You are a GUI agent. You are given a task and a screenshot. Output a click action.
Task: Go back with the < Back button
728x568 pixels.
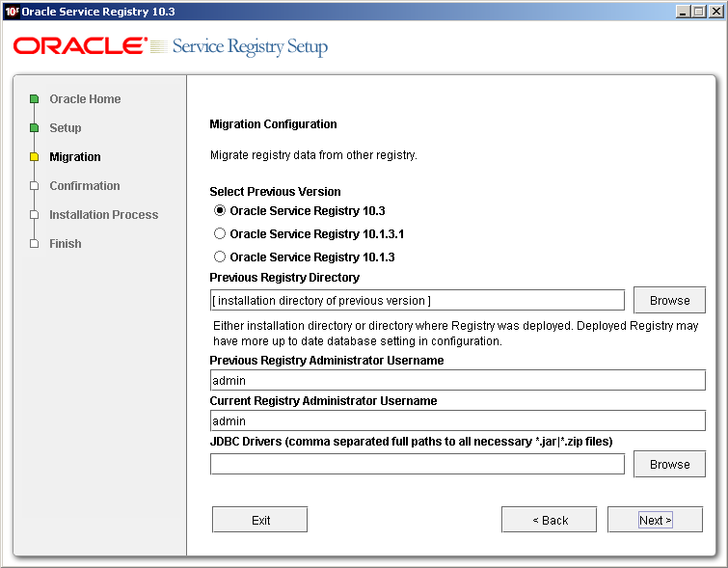click(550, 520)
